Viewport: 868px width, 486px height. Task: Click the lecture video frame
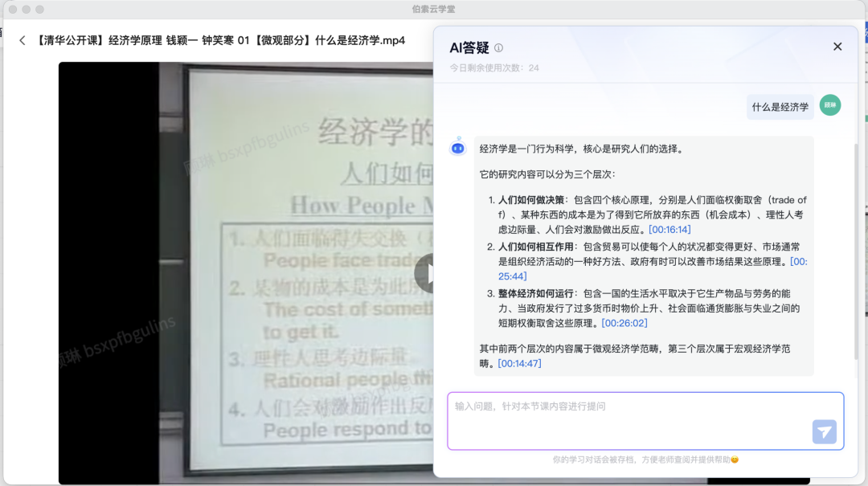tap(247, 273)
